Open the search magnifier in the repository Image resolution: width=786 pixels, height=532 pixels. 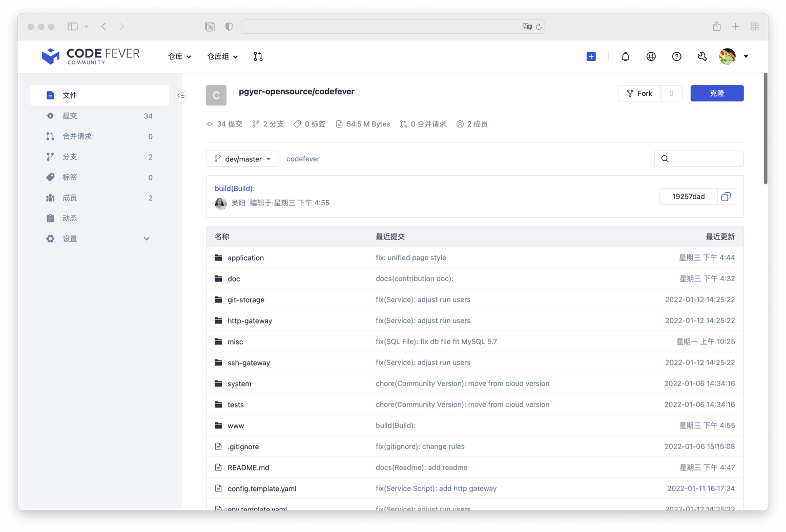pyautogui.click(x=665, y=159)
